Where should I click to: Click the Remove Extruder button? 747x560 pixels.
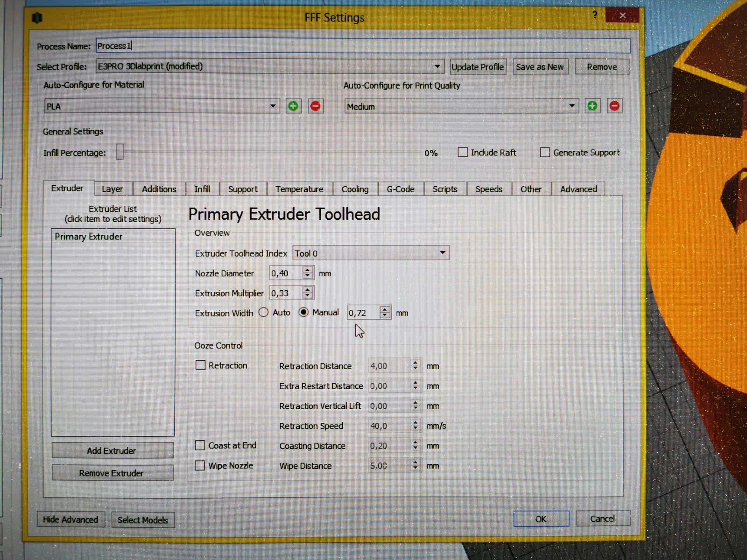pyautogui.click(x=112, y=473)
